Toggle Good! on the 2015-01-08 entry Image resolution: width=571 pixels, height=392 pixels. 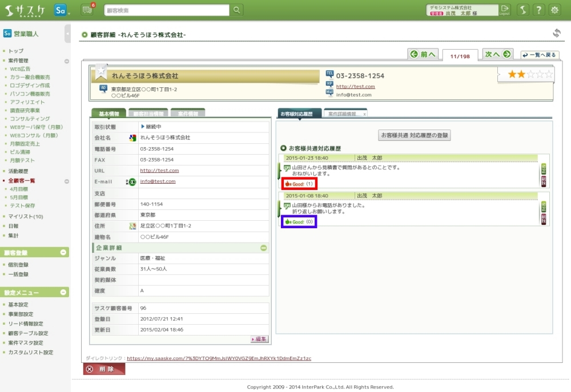(299, 221)
